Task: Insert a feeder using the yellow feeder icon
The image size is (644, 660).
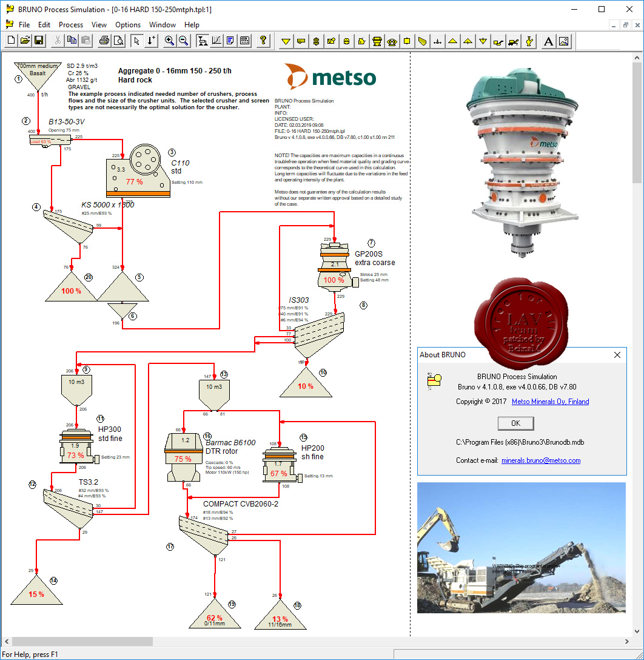Action: [x=301, y=41]
